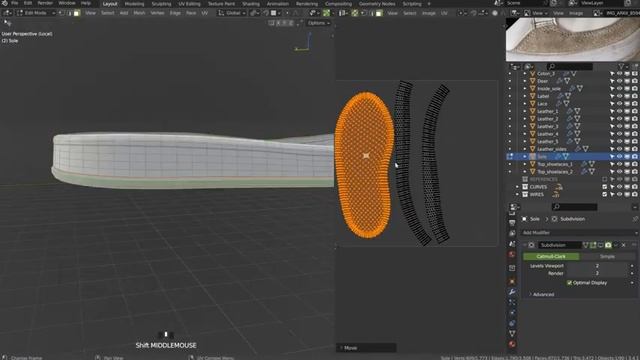Screen dimensions: 640x360
Task: Switch to the Shading workspace tab
Action: [x=251, y=4]
